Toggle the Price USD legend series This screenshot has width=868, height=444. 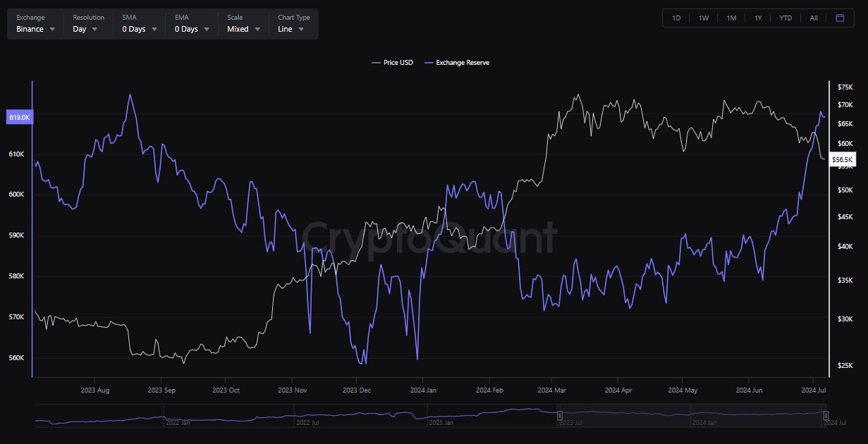click(x=392, y=63)
